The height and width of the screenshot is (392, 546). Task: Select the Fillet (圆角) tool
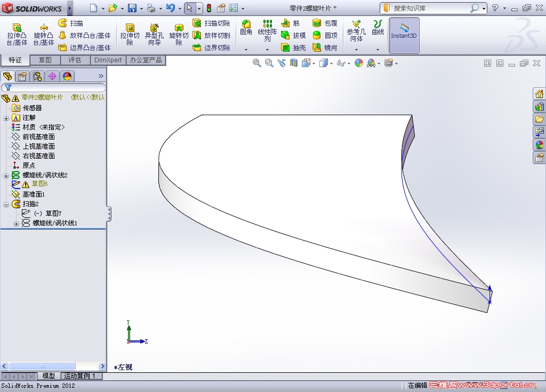coord(246,28)
